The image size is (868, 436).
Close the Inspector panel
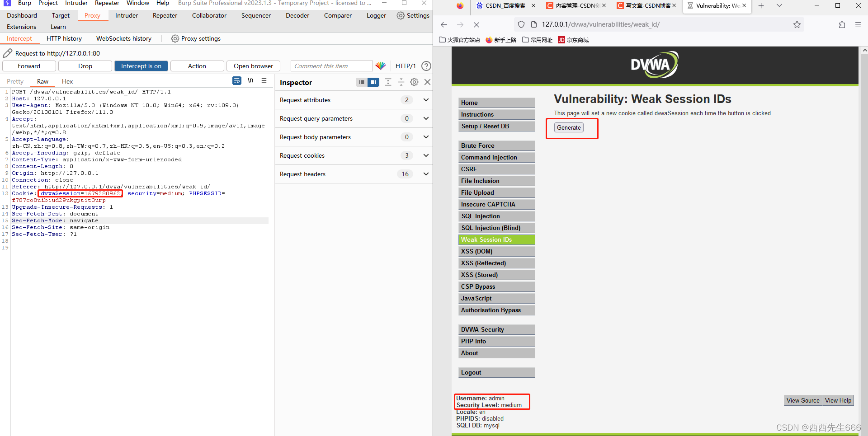[427, 82]
